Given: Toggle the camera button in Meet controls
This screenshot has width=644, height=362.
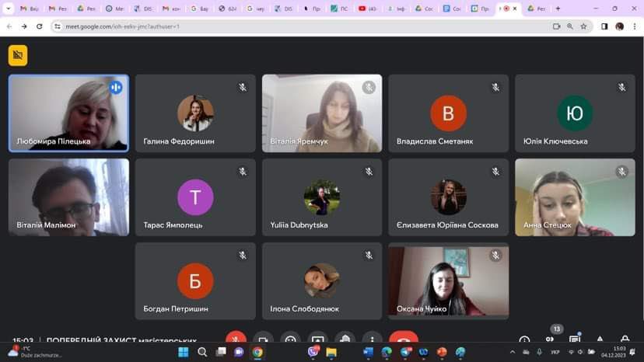Looking at the screenshot, I should 263,340.
